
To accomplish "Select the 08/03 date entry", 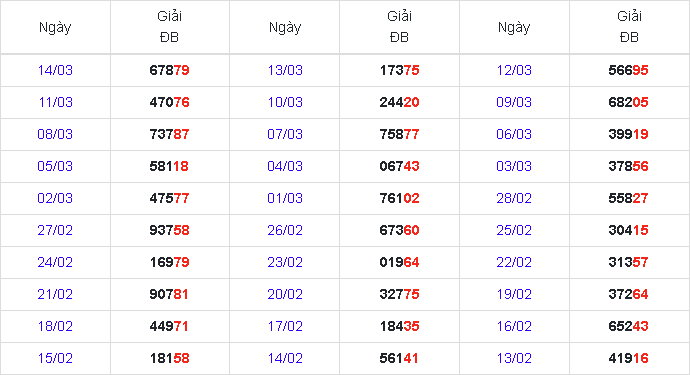I will 55,134.
